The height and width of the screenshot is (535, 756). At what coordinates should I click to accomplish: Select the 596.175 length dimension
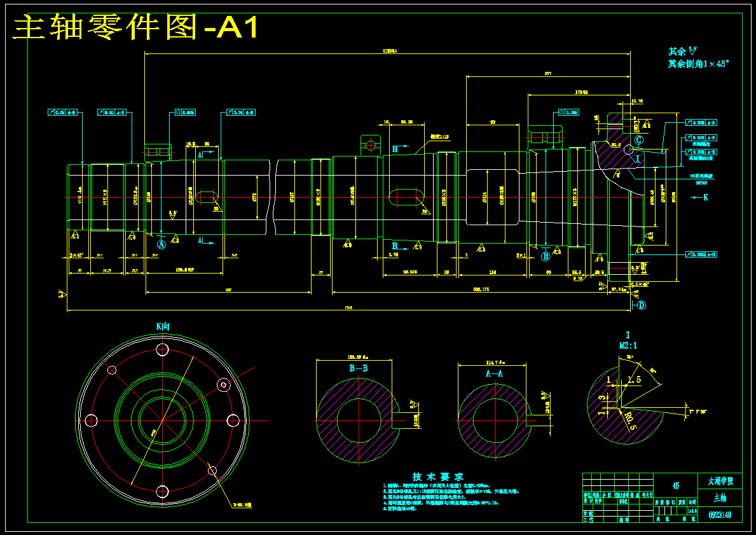tap(481, 289)
